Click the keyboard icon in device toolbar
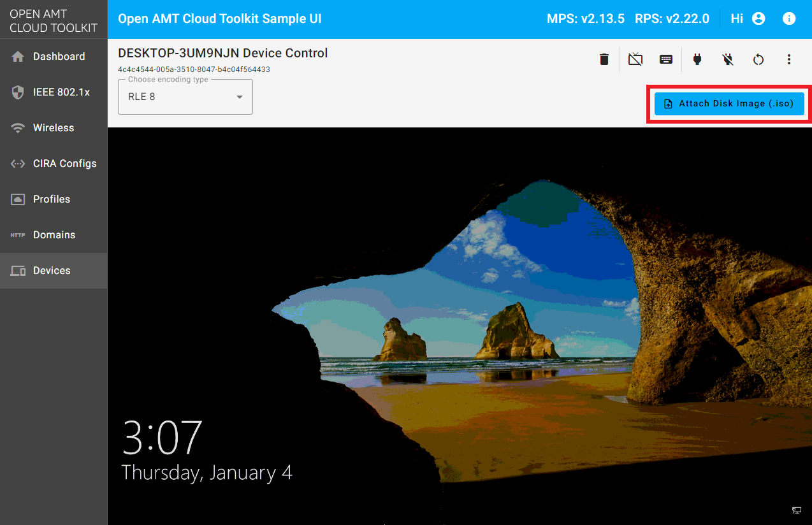This screenshot has width=812, height=525. [x=665, y=59]
